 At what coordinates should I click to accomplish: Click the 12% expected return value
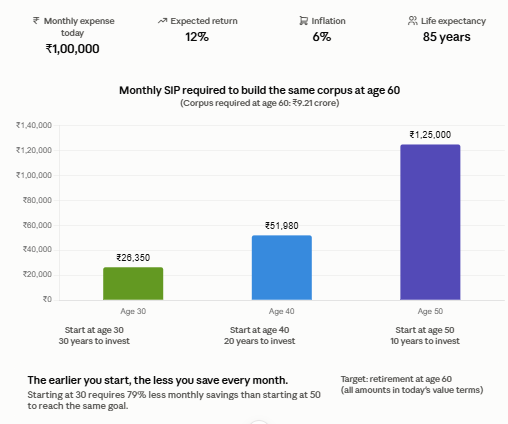pyautogui.click(x=197, y=37)
